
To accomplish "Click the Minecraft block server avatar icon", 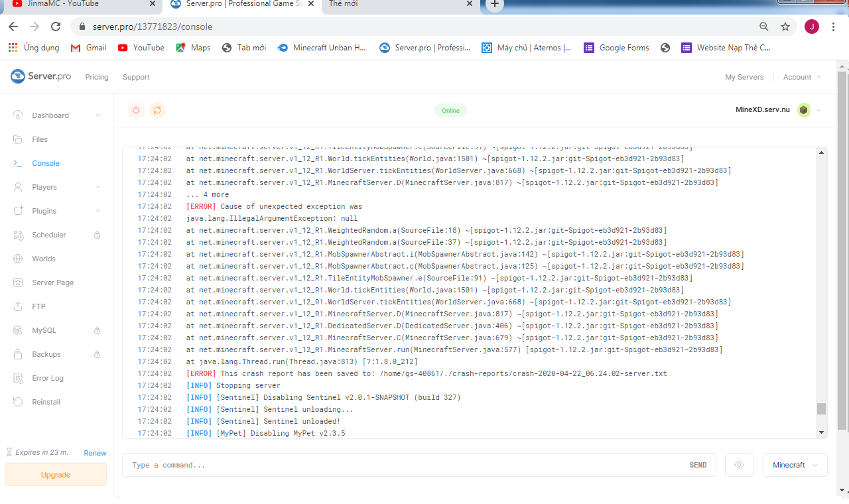I will 804,110.
